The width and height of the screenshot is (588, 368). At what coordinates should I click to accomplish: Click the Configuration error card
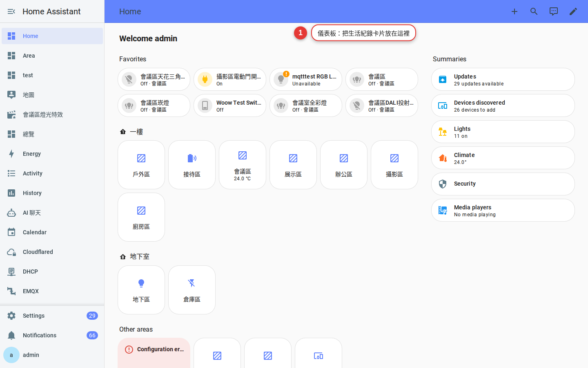tap(154, 353)
